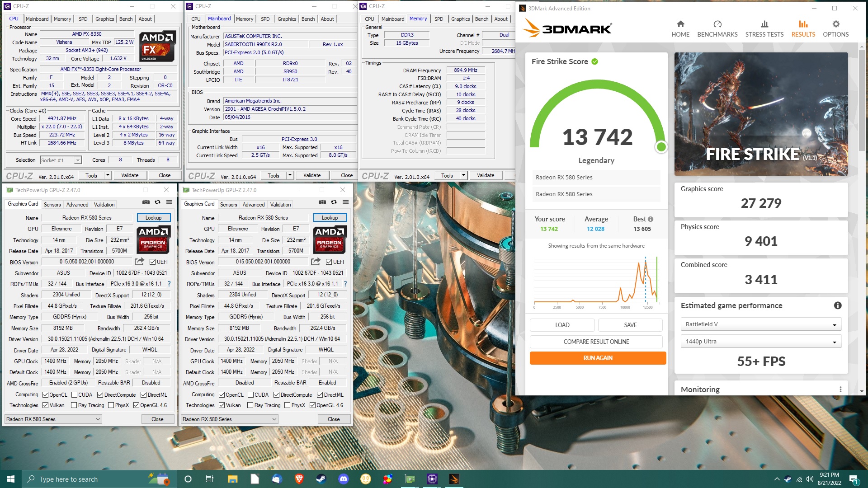Open hamburger menu in left GPU-Z window
This screenshot has width=868, height=488.
pos(169,202)
